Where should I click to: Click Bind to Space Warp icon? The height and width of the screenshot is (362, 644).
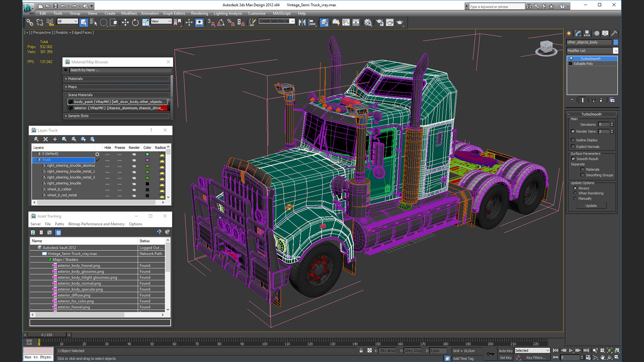pyautogui.click(x=50, y=22)
